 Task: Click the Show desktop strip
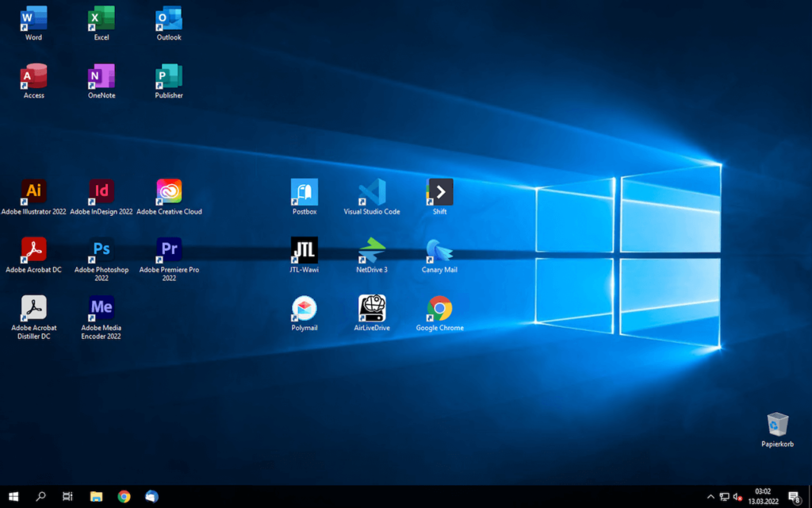810,497
